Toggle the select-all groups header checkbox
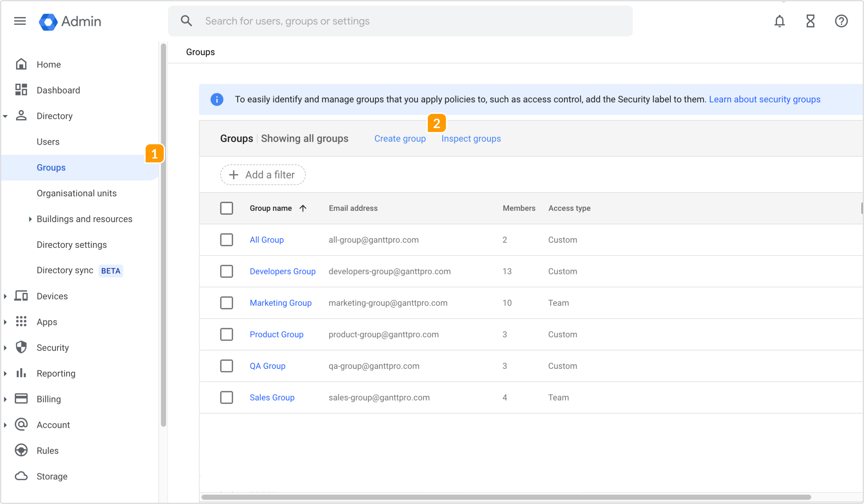 [226, 208]
